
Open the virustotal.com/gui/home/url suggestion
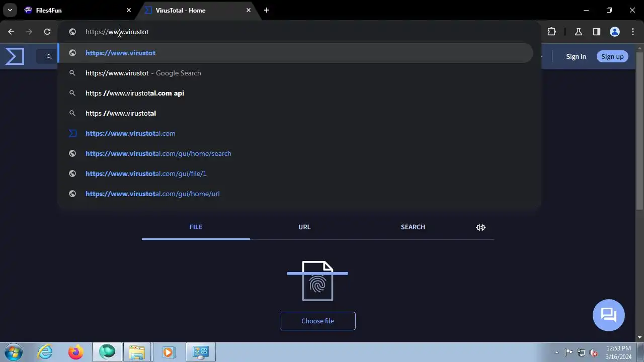[x=295, y=194]
